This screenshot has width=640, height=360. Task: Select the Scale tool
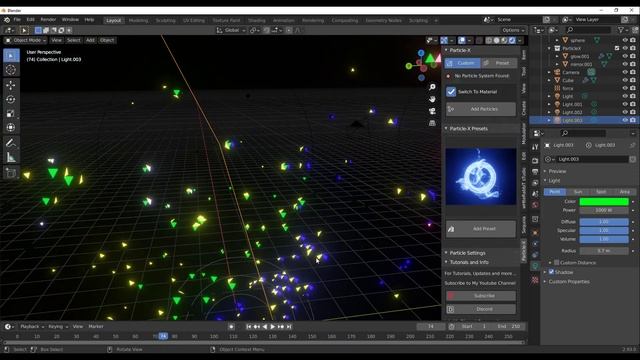pos(11,113)
